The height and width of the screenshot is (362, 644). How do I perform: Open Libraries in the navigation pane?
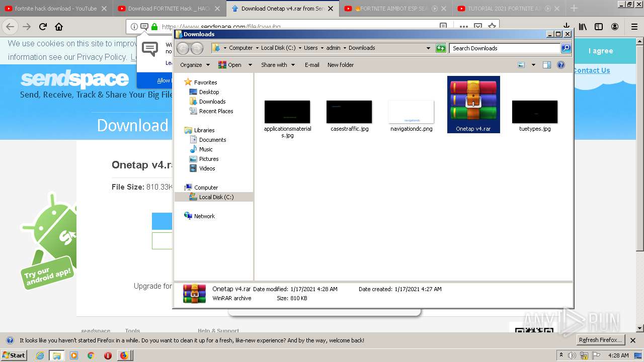tap(204, 130)
